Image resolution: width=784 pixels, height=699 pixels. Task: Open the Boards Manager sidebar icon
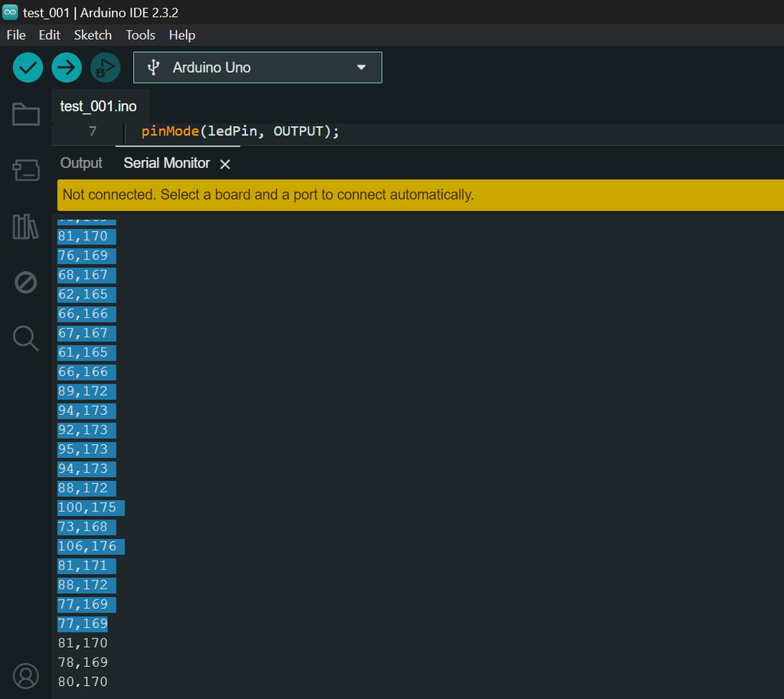[x=26, y=170]
